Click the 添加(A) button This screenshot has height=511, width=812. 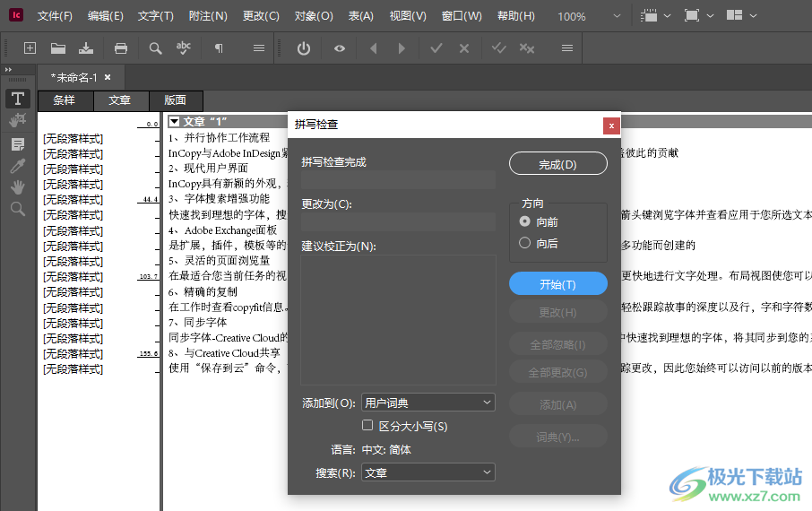pos(557,404)
